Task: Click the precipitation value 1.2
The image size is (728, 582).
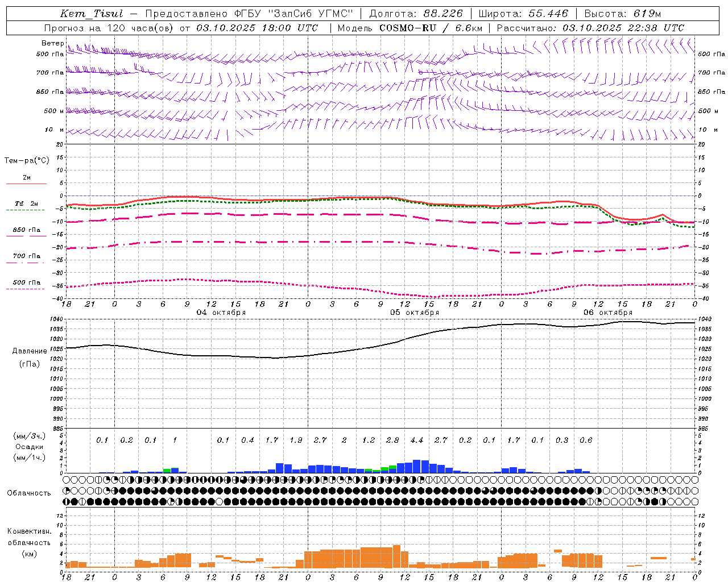Action: click(x=369, y=440)
